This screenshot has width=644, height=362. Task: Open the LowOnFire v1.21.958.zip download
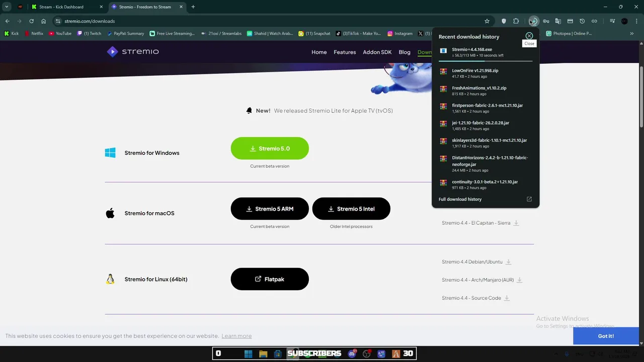coord(486,73)
